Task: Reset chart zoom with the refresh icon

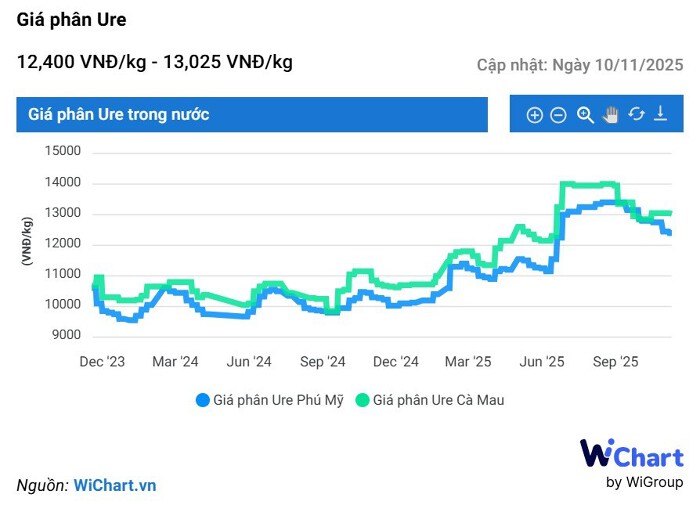Action: tap(636, 115)
